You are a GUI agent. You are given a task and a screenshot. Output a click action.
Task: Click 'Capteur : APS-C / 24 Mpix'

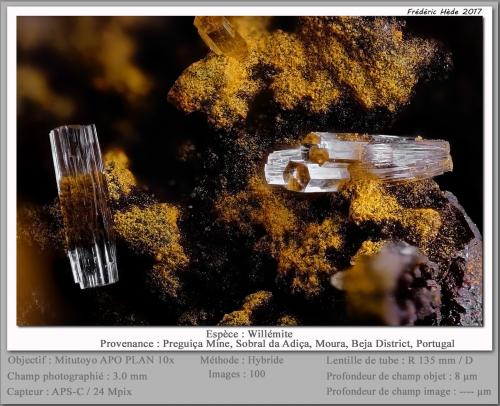pyautogui.click(x=69, y=391)
